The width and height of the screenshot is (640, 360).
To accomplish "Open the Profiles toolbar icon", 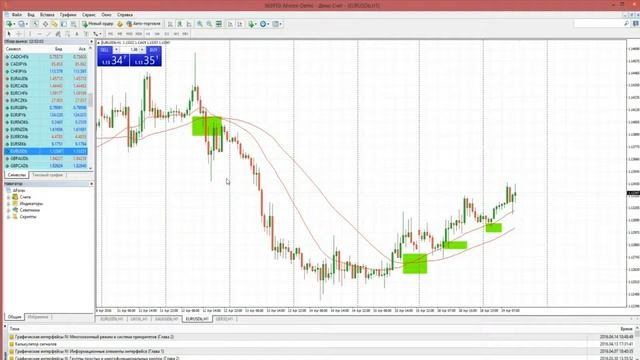I will point(22,24).
